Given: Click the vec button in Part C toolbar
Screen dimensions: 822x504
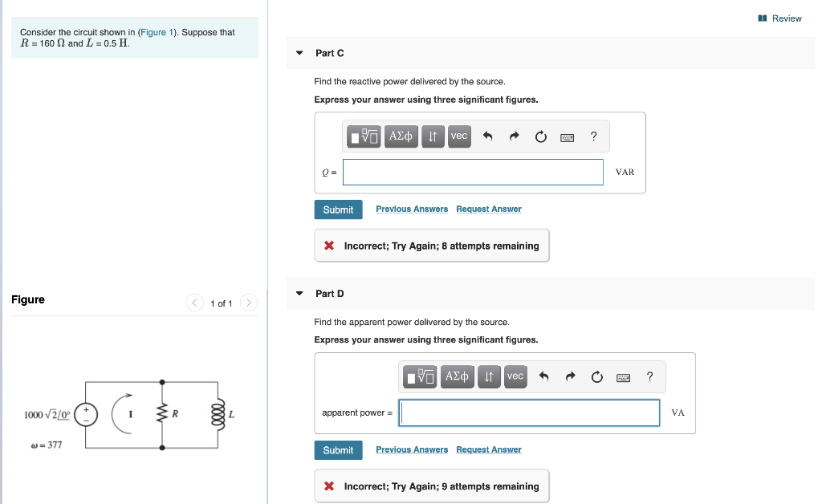Looking at the screenshot, I should 459,136.
